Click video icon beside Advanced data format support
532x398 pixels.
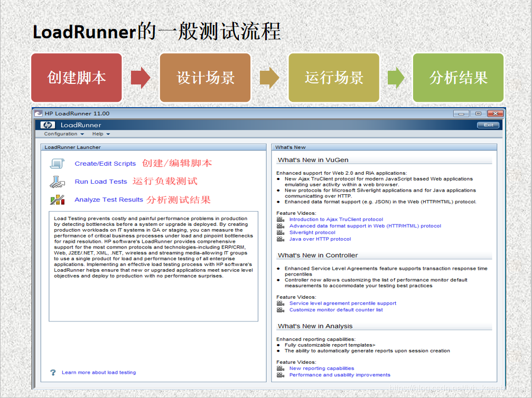(281, 226)
